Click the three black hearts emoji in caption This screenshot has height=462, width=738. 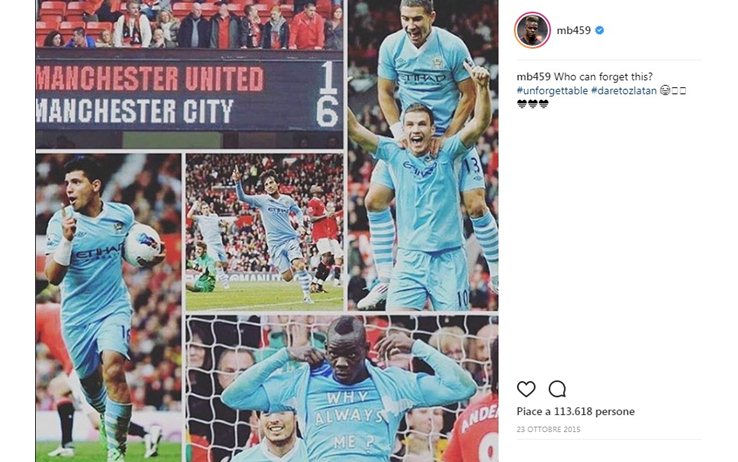pos(533,104)
